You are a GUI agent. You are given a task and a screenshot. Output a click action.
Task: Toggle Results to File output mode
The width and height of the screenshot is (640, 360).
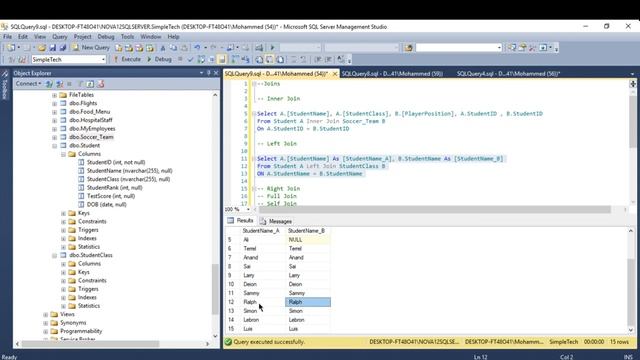pos(280,60)
